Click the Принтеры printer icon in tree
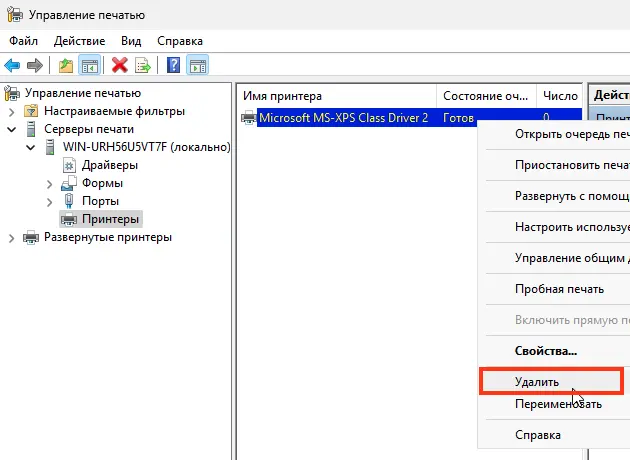 (69, 219)
